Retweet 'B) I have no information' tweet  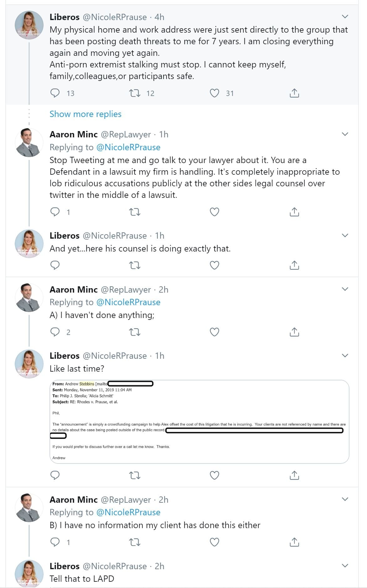(135, 542)
